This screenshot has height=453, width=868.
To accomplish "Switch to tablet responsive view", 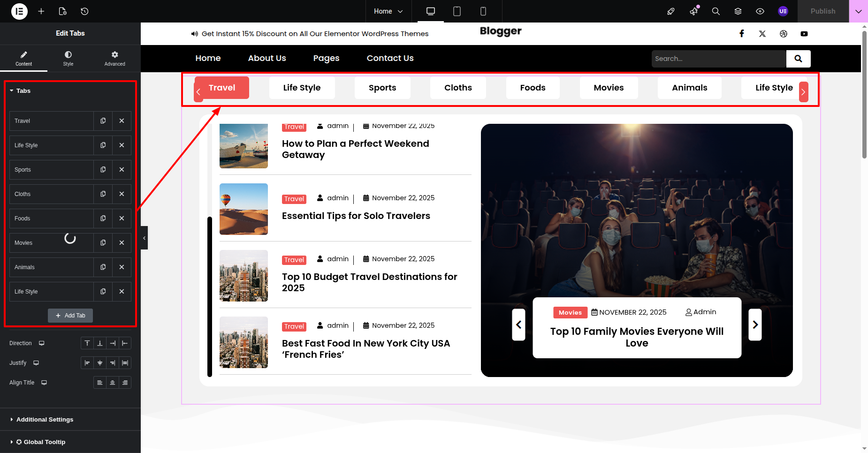I will [457, 11].
